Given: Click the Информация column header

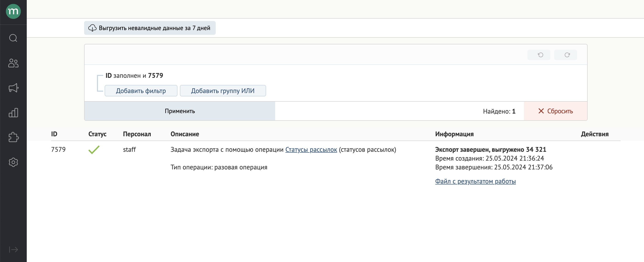Looking at the screenshot, I should [454, 134].
